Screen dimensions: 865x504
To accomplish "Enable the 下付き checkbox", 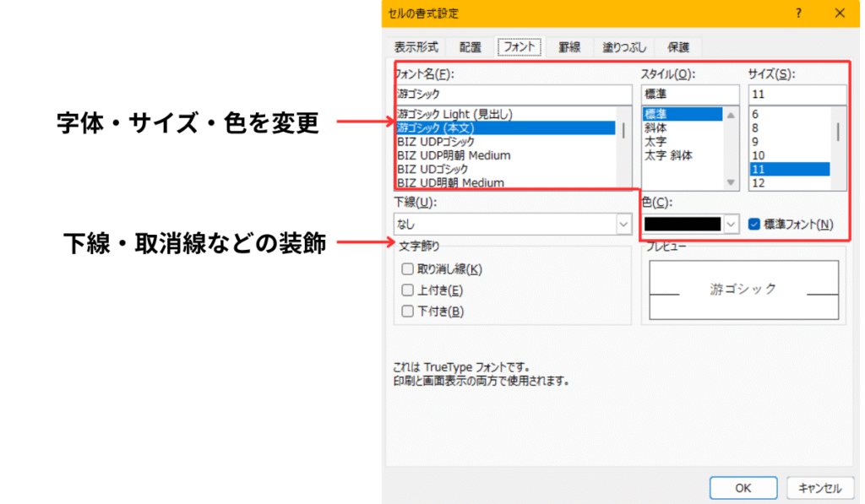I will tap(408, 312).
